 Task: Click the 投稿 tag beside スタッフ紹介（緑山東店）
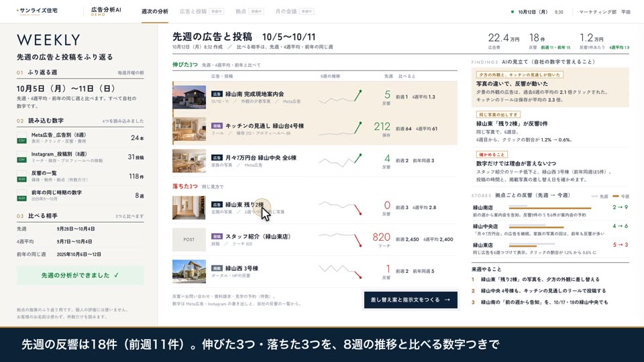click(217, 237)
